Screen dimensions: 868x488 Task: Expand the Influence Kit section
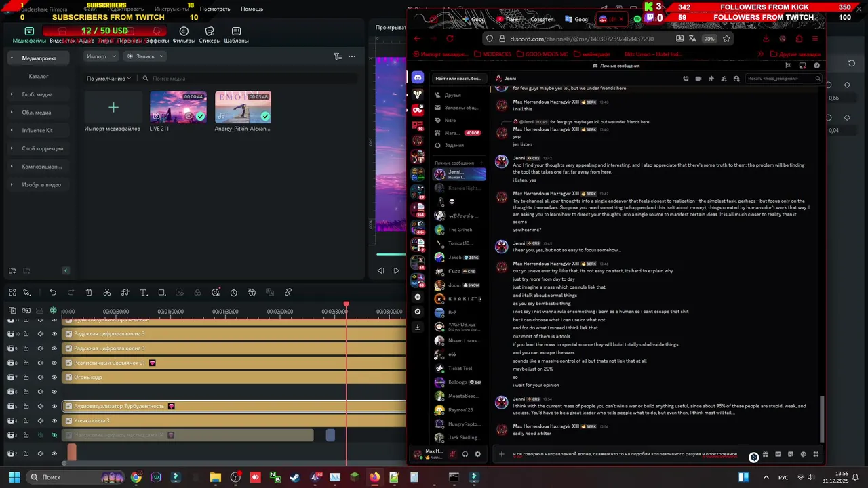(x=12, y=130)
